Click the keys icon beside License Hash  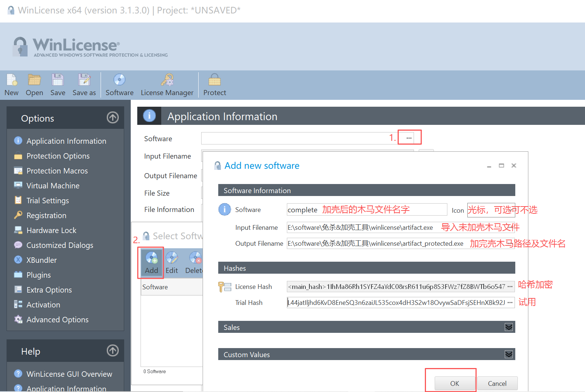(225, 287)
